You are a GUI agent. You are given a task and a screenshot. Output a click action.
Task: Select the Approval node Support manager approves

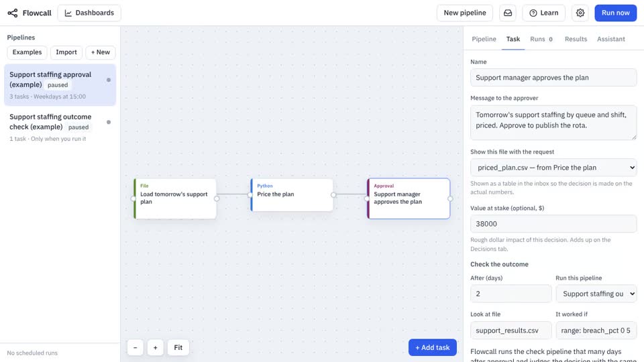(x=409, y=198)
